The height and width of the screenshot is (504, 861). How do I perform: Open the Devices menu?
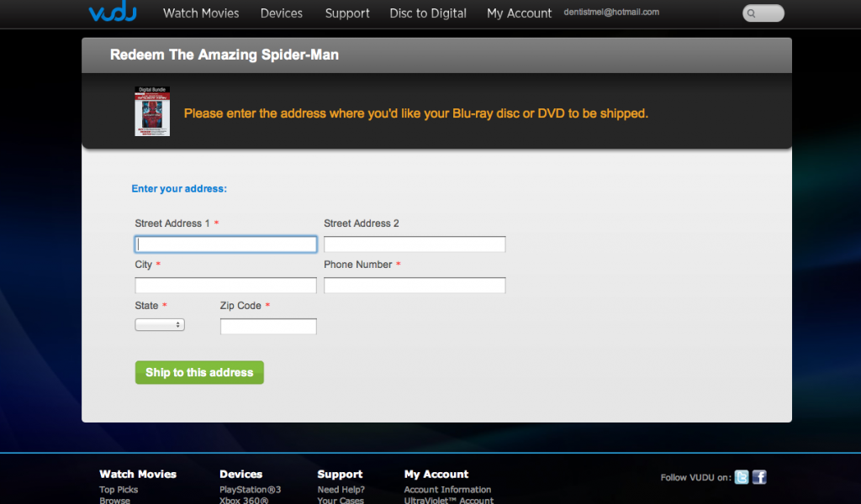point(281,13)
